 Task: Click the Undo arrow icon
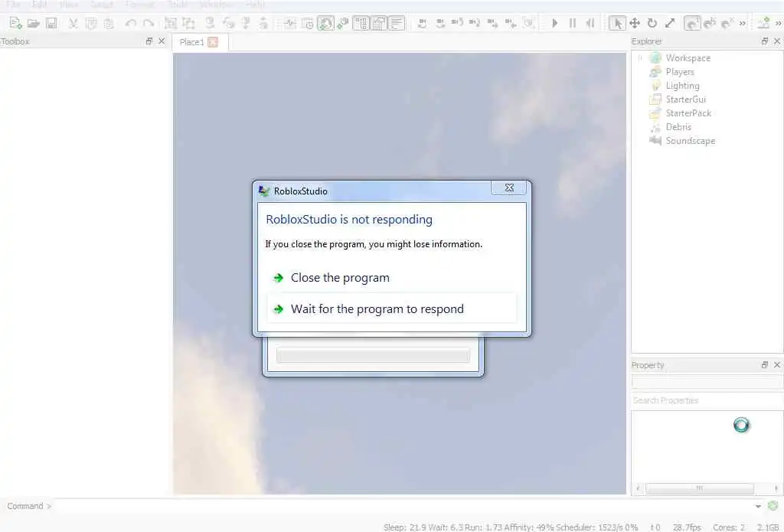[x=130, y=23]
